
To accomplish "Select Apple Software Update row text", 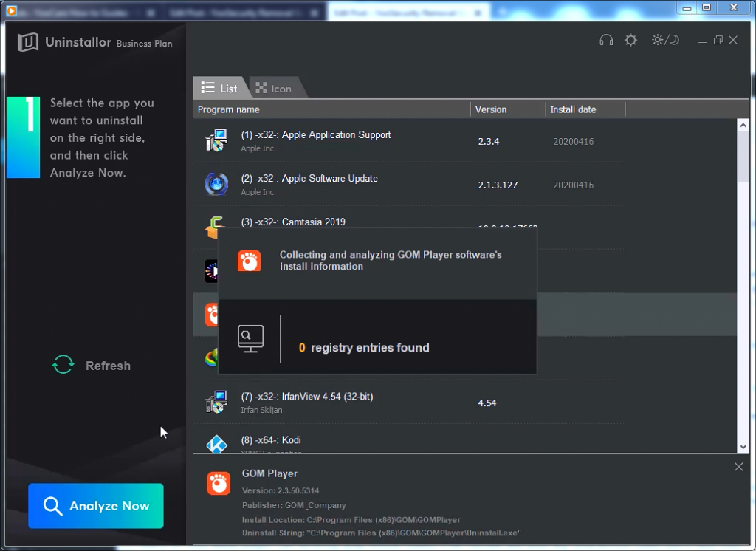I will click(x=309, y=179).
